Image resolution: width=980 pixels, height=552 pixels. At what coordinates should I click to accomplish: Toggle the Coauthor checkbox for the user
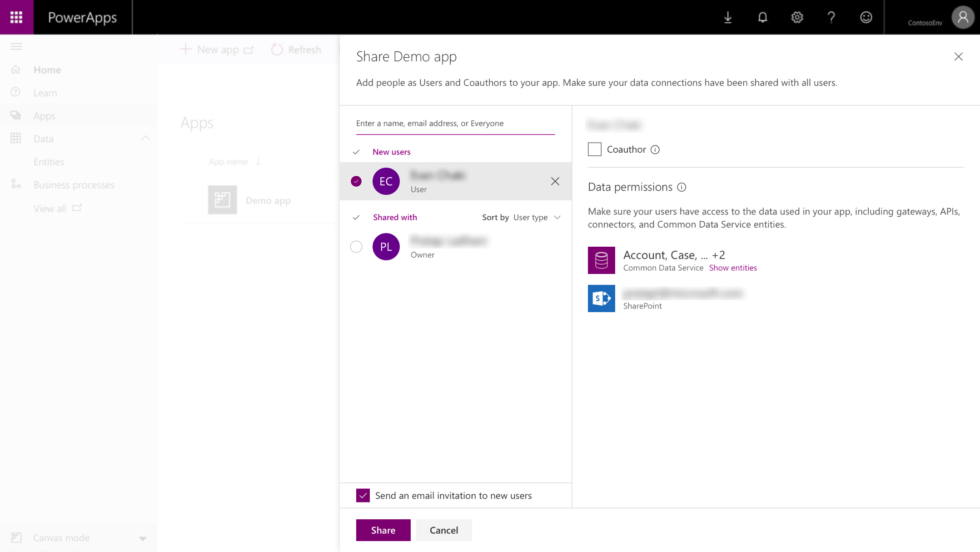(x=594, y=149)
